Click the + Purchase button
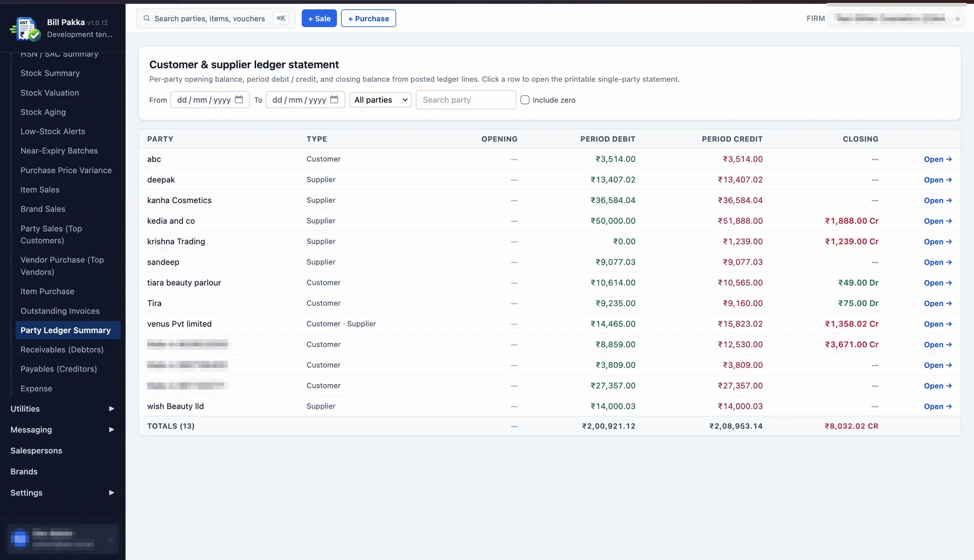This screenshot has height=560, width=974. tap(368, 18)
